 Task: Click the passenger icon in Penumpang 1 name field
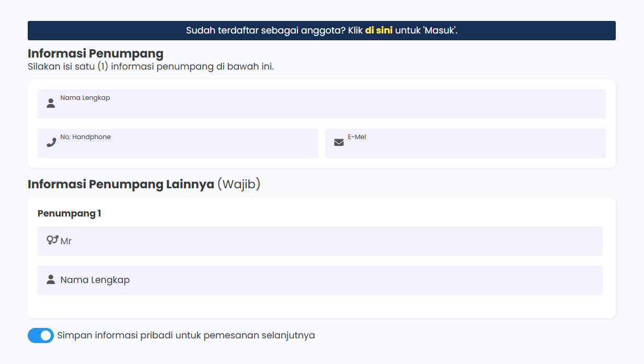[x=50, y=279]
